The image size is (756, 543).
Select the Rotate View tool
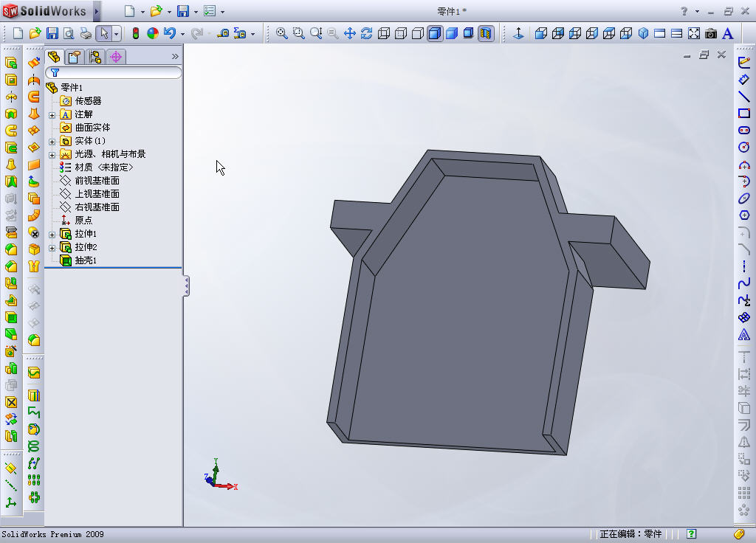point(366,33)
